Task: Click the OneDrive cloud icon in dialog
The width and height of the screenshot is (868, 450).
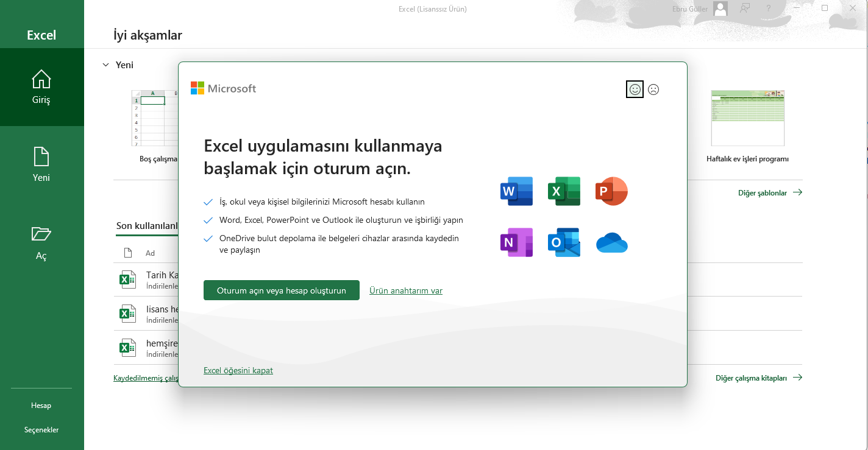Action: (x=611, y=242)
